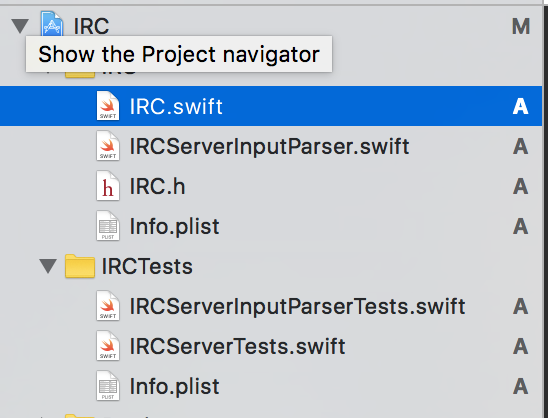Click the M status badge on IRC project
The height and width of the screenshot is (418, 548).
[x=521, y=27]
